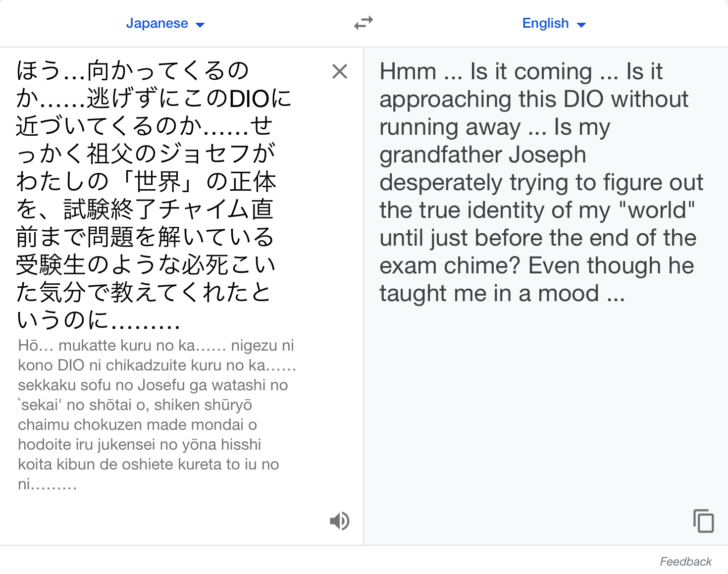728x574 pixels.
Task: Click the blank area below the translation
Action: pos(545,406)
